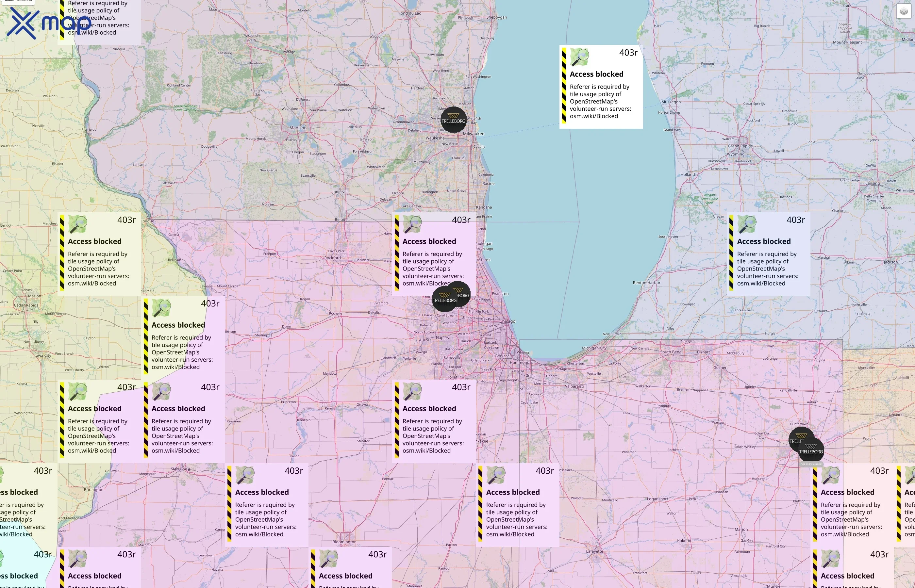Click the Holland city label
Screen dimensions: 915x588
pos(688,174)
